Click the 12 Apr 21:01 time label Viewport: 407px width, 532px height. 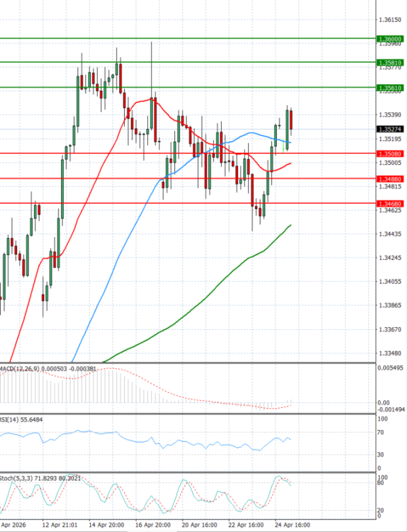59,525
